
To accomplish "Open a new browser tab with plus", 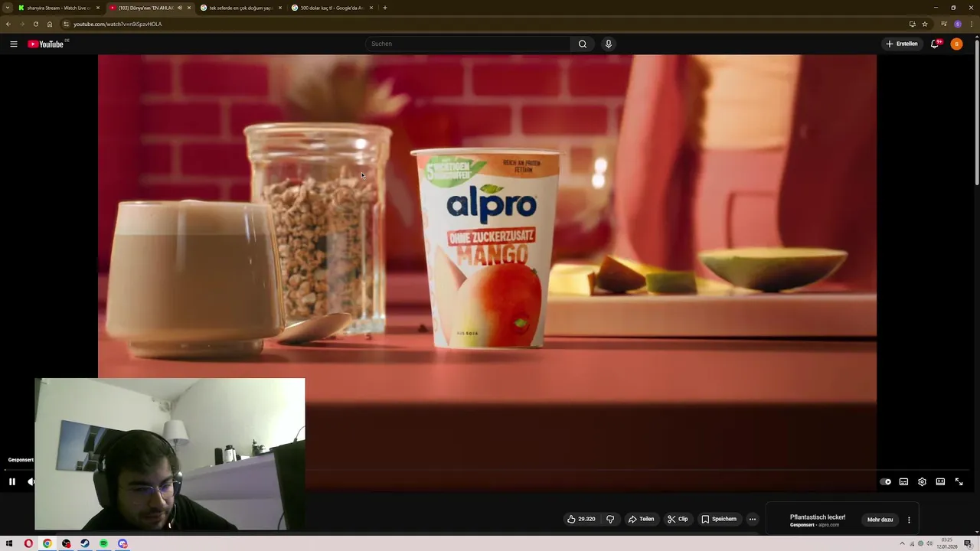I will 384,8.
